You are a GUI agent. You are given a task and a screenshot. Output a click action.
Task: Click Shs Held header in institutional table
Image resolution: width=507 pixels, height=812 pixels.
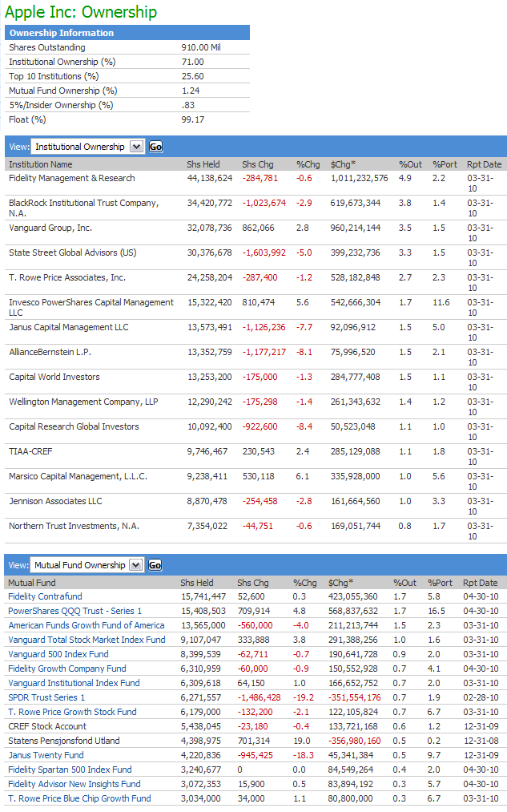tap(203, 164)
